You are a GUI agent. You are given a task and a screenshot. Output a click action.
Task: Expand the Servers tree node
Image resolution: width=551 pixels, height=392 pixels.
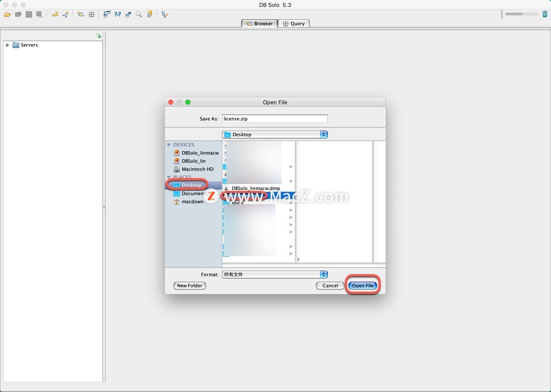[x=7, y=45]
